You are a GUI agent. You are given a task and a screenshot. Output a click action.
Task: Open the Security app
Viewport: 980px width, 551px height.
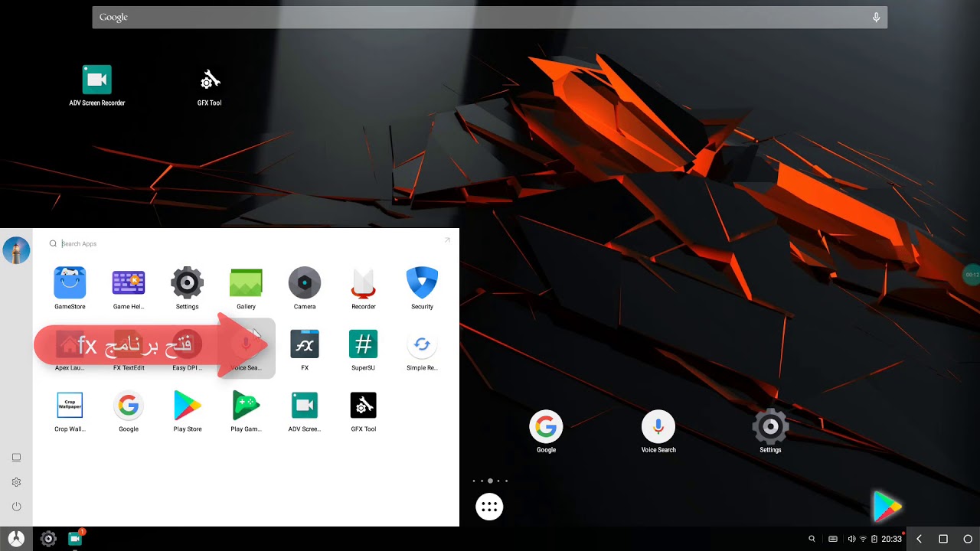[x=422, y=289]
